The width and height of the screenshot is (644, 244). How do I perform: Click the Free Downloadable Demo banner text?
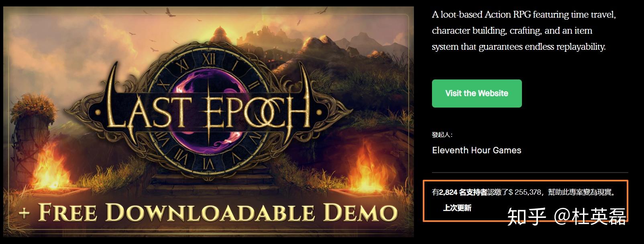pos(208,212)
